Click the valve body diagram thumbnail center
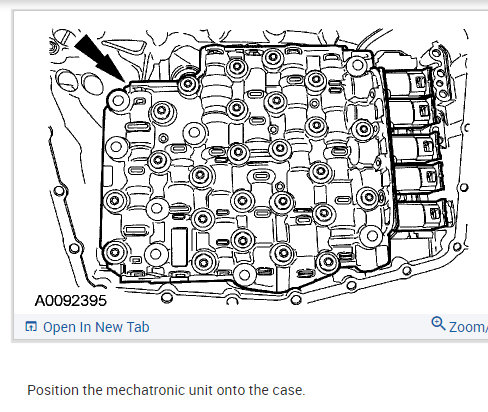Viewport: 488px width, 412px height. point(258,163)
